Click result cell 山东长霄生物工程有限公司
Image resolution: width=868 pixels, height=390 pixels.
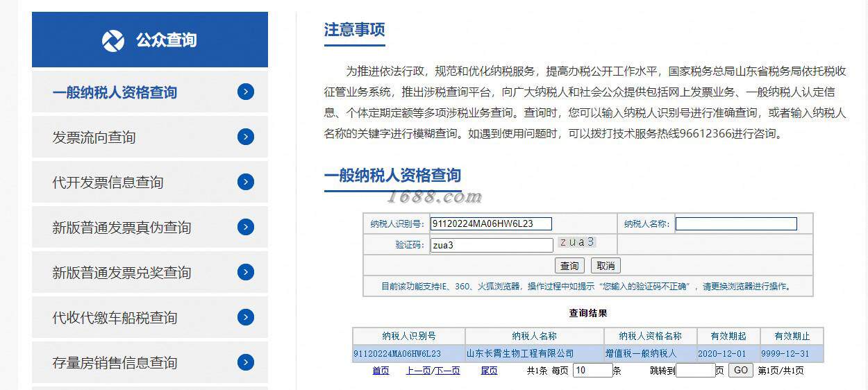[x=535, y=354]
